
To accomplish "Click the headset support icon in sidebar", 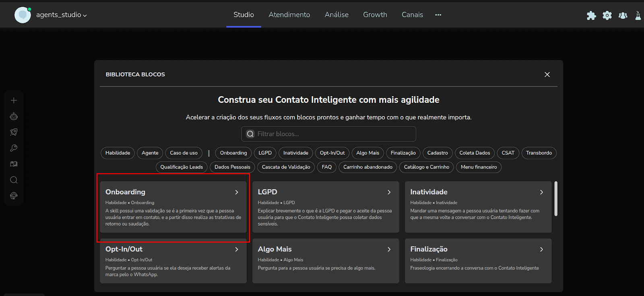I will (x=14, y=196).
